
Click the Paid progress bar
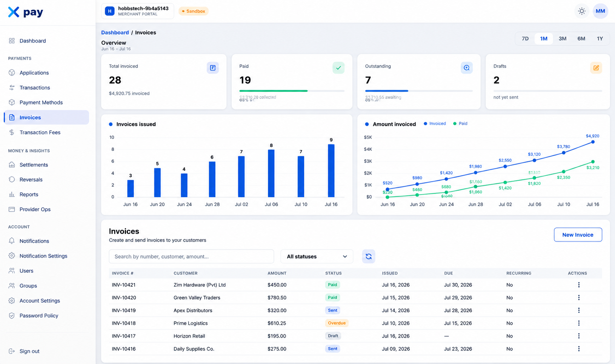click(292, 91)
